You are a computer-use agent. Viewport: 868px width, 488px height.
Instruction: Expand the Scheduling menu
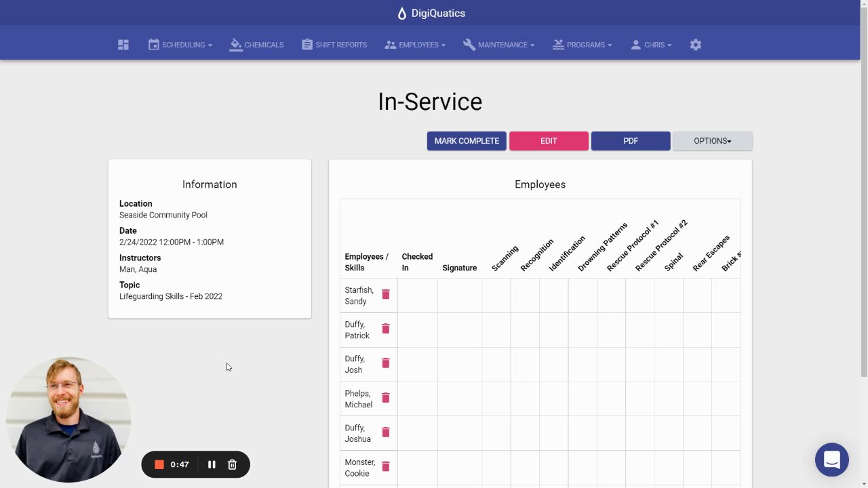click(180, 45)
